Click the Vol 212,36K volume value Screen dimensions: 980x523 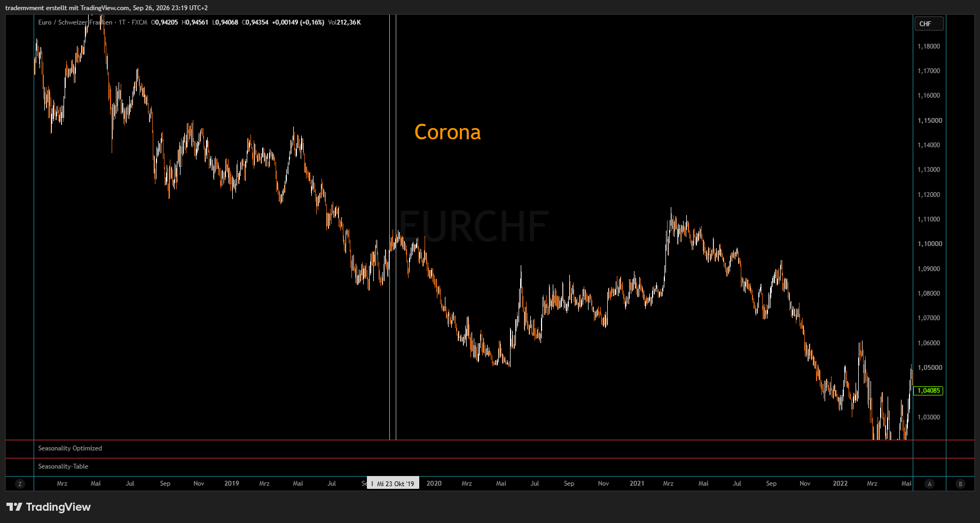coord(344,22)
